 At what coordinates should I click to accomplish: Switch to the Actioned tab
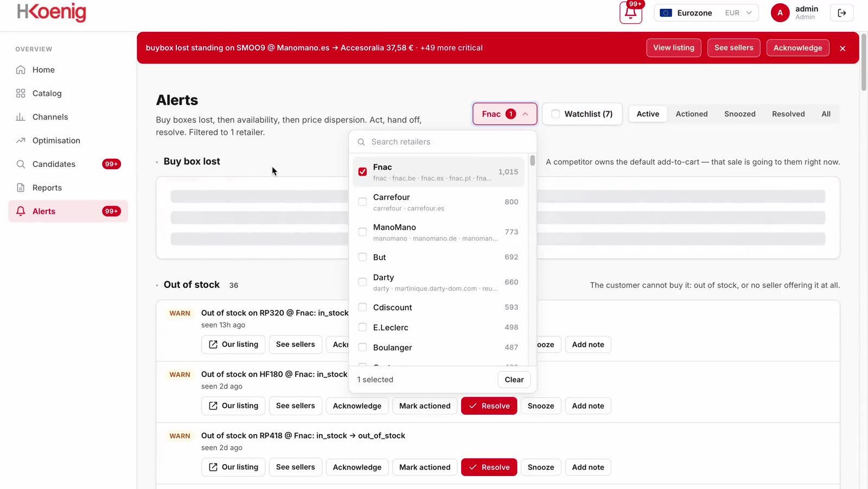(692, 114)
